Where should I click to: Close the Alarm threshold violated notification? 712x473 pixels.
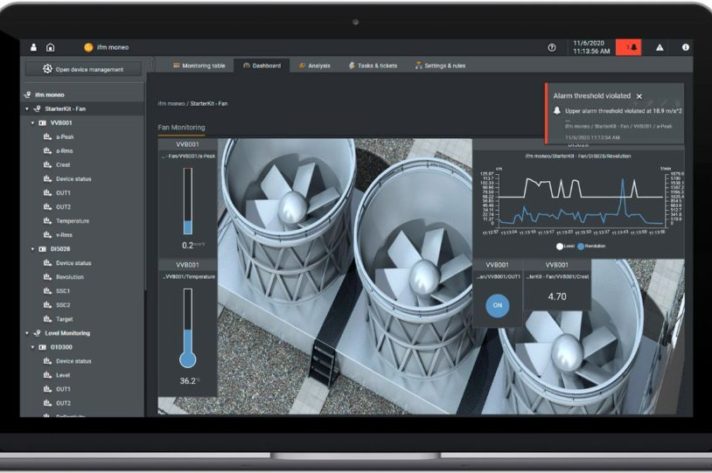pyautogui.click(x=639, y=96)
